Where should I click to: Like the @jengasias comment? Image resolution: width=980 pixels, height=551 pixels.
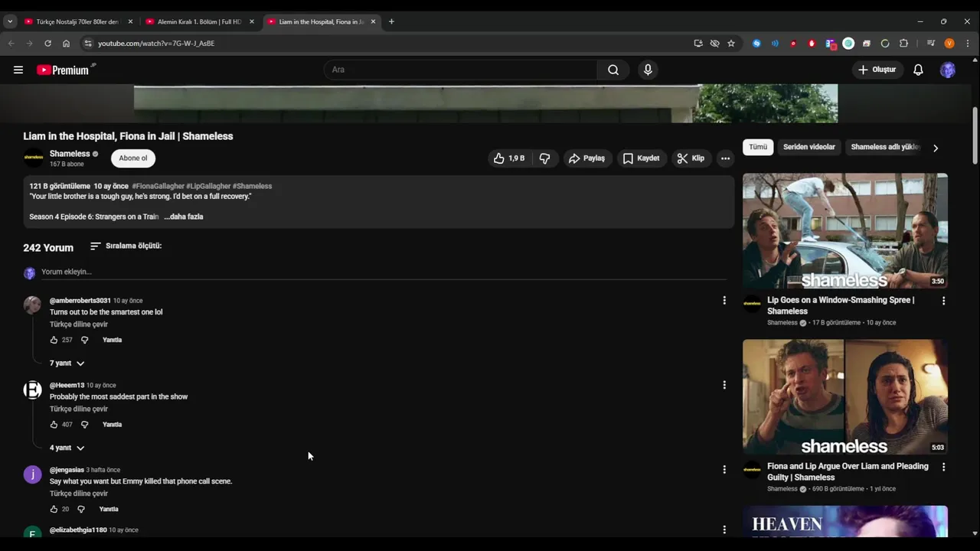pyautogui.click(x=54, y=509)
